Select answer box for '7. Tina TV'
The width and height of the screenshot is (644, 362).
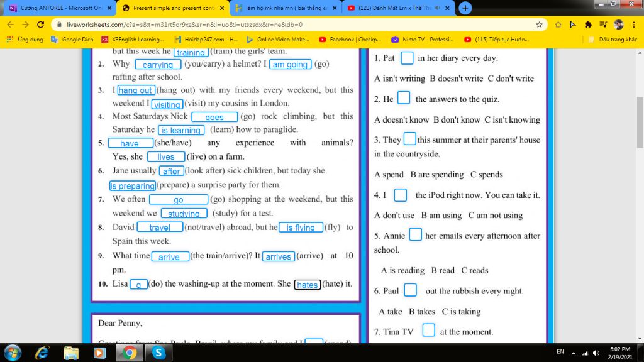[428, 330]
